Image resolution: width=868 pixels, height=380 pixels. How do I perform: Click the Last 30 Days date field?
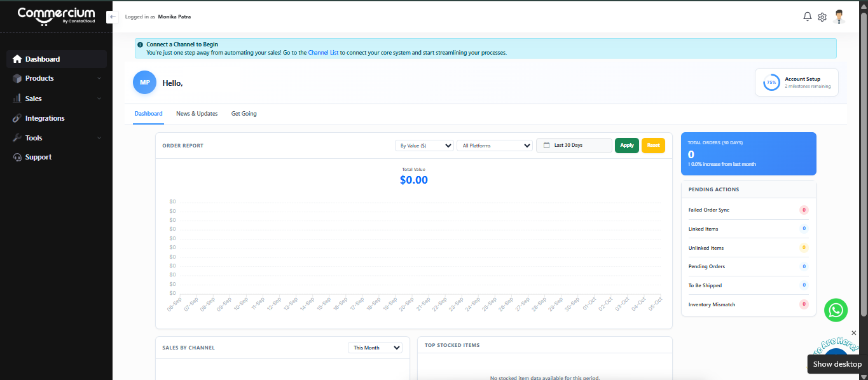[574, 146]
